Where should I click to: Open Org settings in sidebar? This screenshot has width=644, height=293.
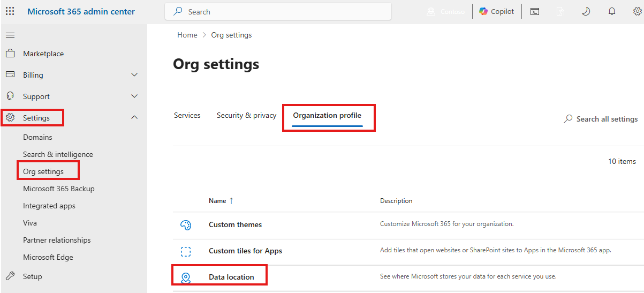click(43, 171)
